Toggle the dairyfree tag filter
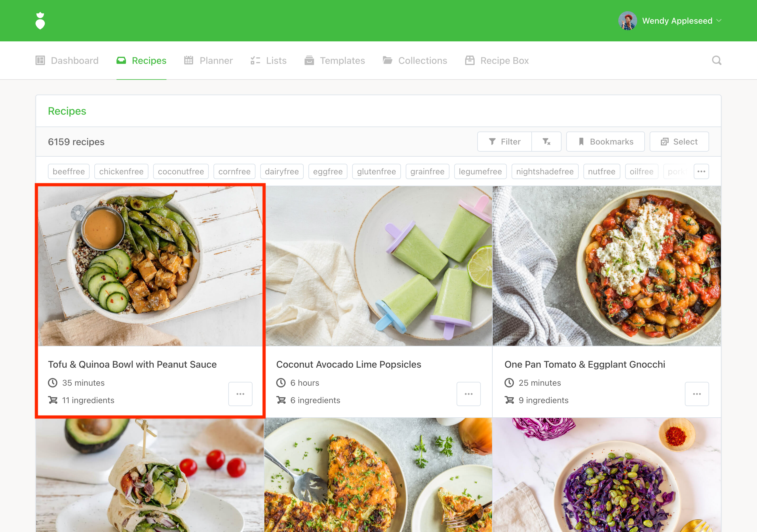The width and height of the screenshot is (757, 532). click(282, 171)
